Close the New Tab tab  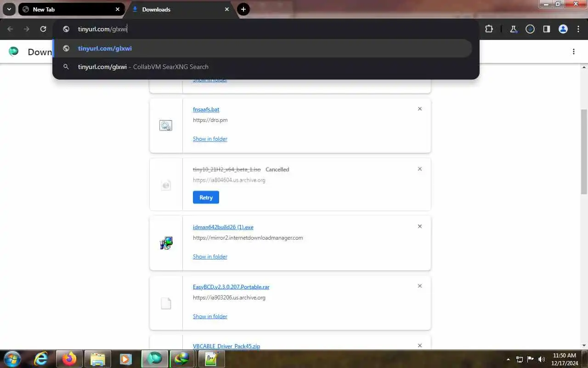pyautogui.click(x=118, y=9)
